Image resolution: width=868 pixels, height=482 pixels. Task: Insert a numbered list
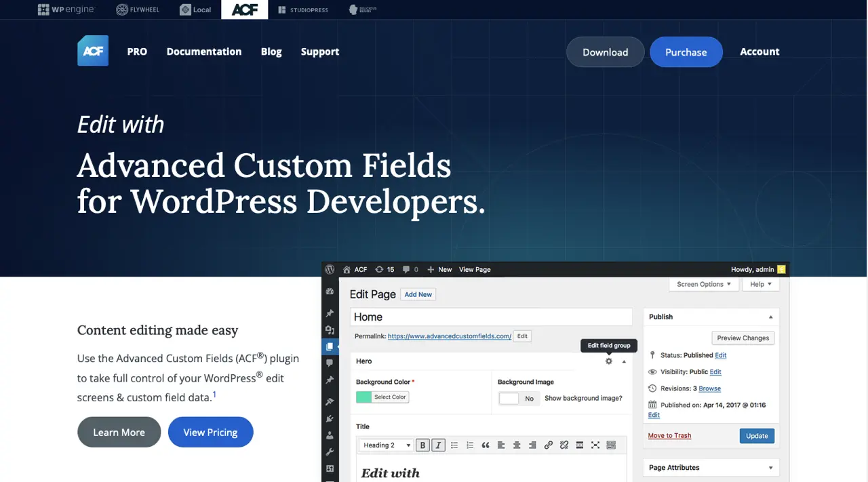coord(470,445)
